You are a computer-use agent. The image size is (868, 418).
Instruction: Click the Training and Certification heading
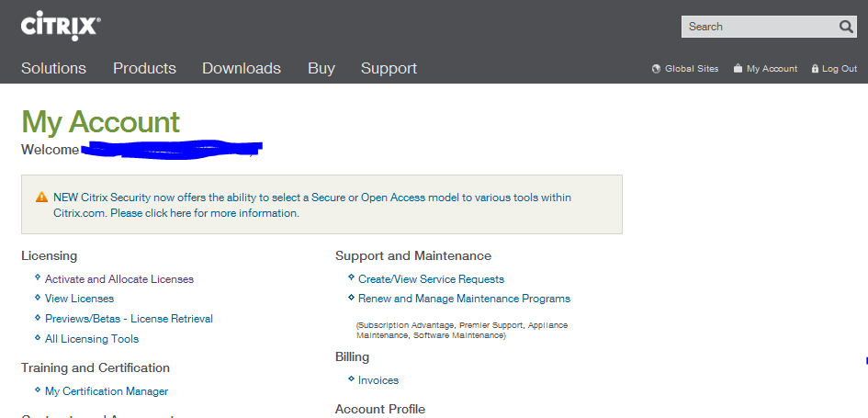coord(96,367)
